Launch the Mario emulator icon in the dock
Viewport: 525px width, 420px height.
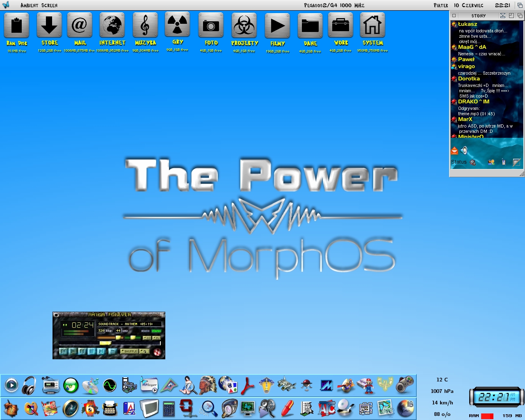click(365, 386)
